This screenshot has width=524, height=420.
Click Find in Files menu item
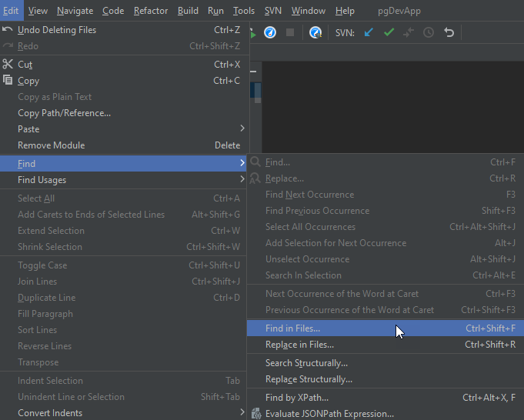tap(293, 328)
